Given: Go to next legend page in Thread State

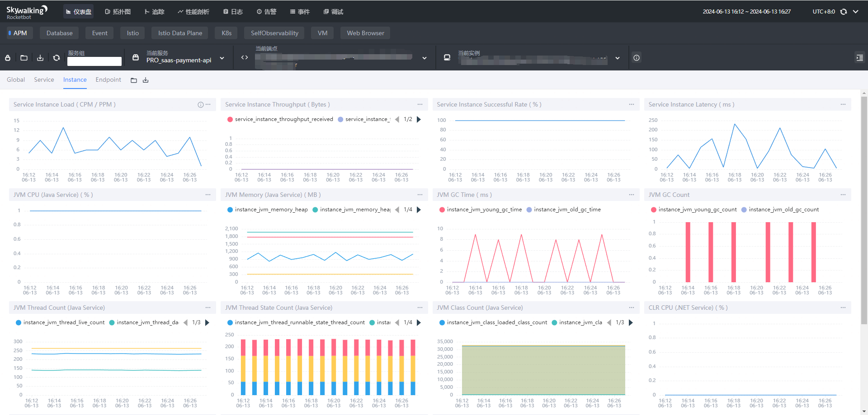Looking at the screenshot, I should [419, 322].
